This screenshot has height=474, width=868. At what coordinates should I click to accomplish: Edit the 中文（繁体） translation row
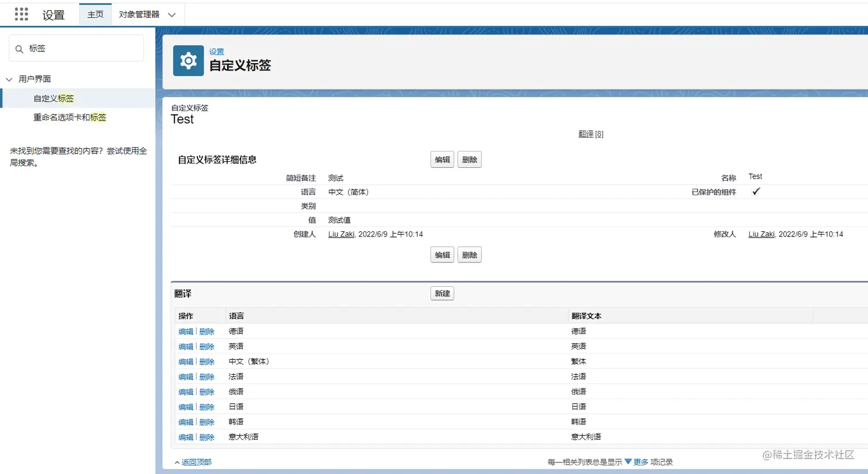coord(186,362)
